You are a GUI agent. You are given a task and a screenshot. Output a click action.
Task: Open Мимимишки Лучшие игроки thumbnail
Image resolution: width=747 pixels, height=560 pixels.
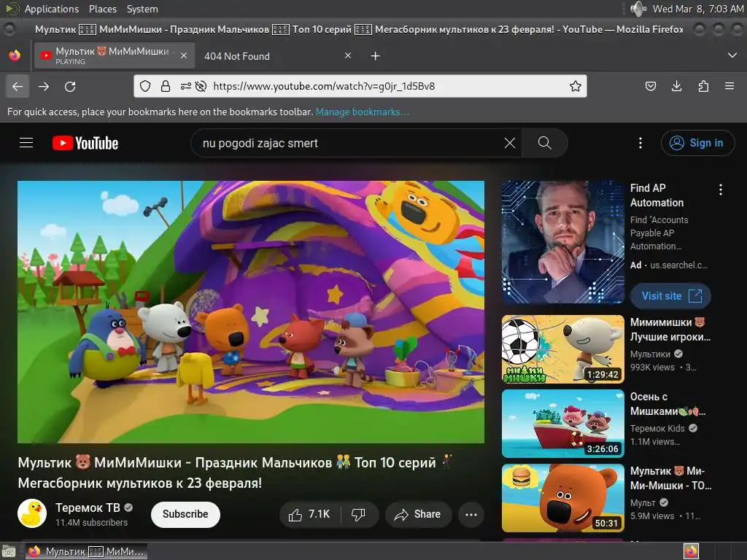(x=562, y=349)
